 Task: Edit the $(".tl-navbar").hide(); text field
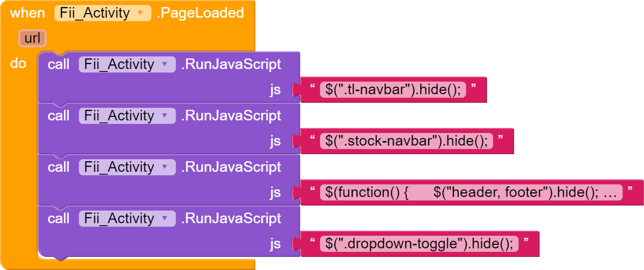(x=393, y=90)
